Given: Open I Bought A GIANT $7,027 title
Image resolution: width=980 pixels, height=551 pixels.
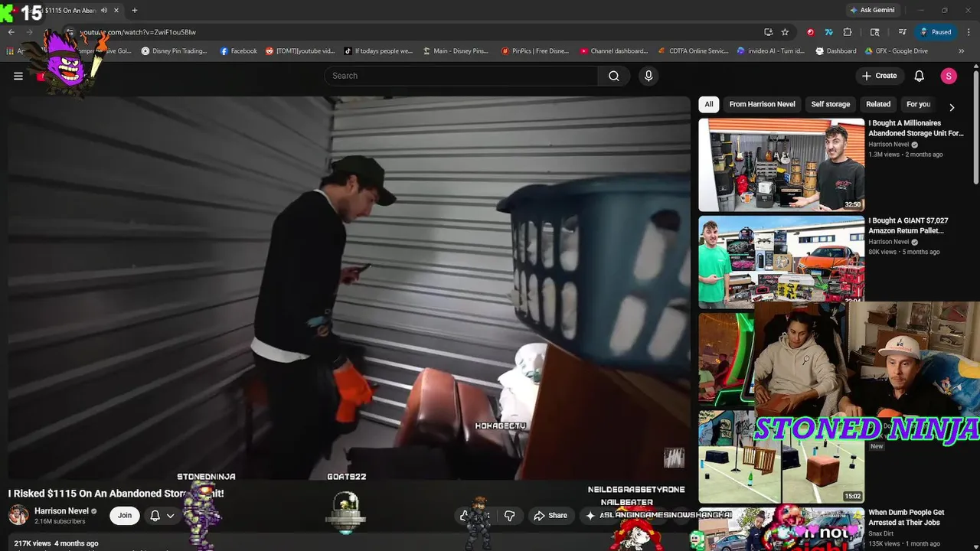Looking at the screenshot, I should pos(908,225).
